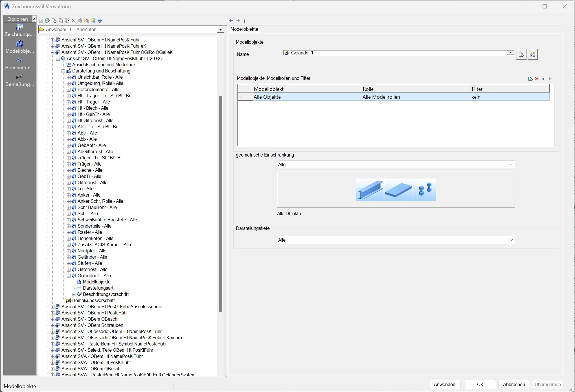Switch to the Modellobjekte tab
Viewport: 575px width, 392px height.
point(244,29)
